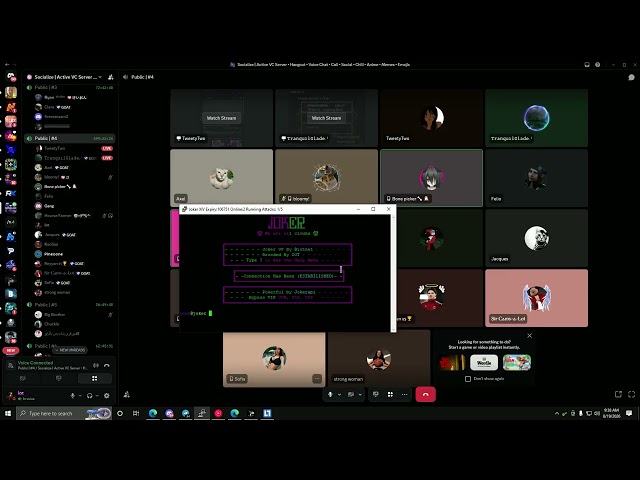
Task: Open the server name dropdown menu
Action: click(x=64, y=77)
